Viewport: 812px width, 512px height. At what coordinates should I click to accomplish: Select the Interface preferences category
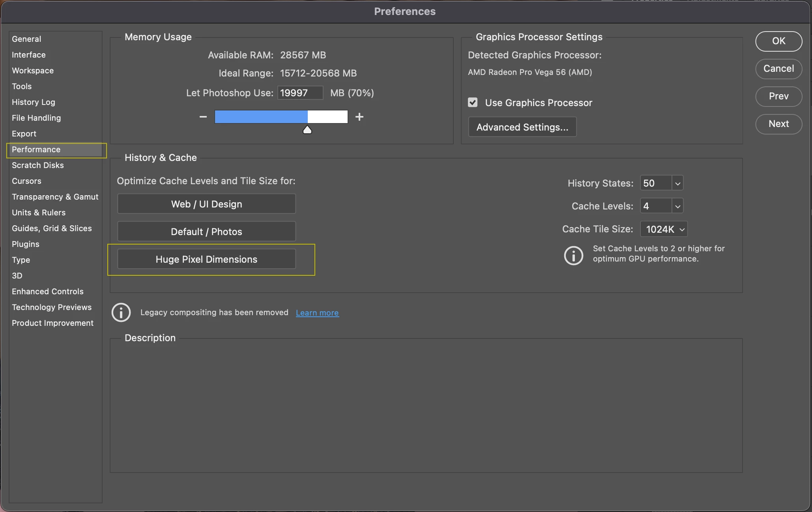point(29,55)
